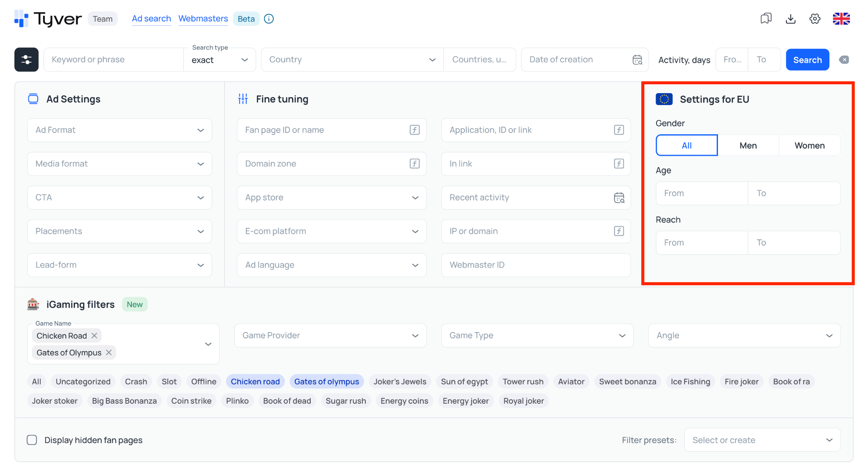Select the Women gender option

click(810, 145)
